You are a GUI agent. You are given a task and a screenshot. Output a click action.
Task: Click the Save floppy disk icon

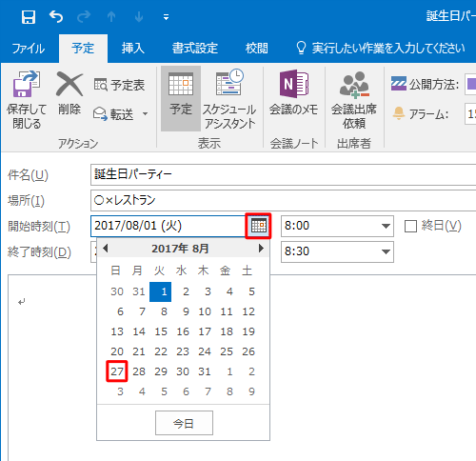click(29, 17)
